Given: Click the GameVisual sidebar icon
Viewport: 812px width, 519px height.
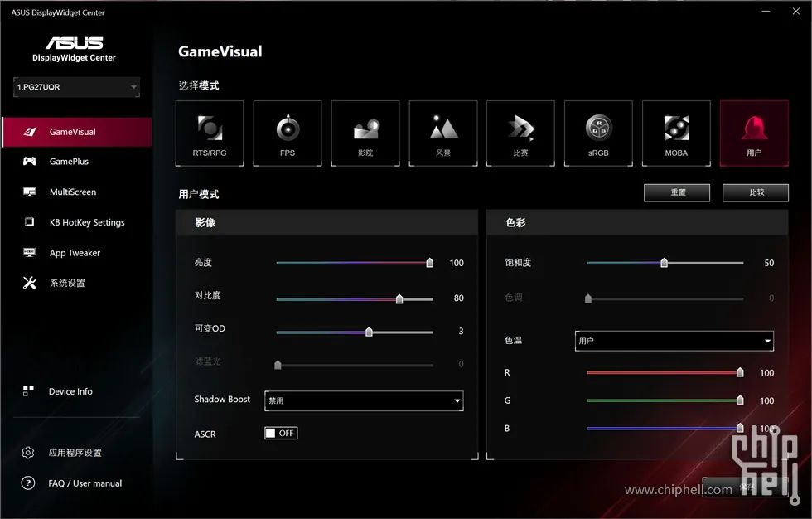Looking at the screenshot, I should pos(30,132).
